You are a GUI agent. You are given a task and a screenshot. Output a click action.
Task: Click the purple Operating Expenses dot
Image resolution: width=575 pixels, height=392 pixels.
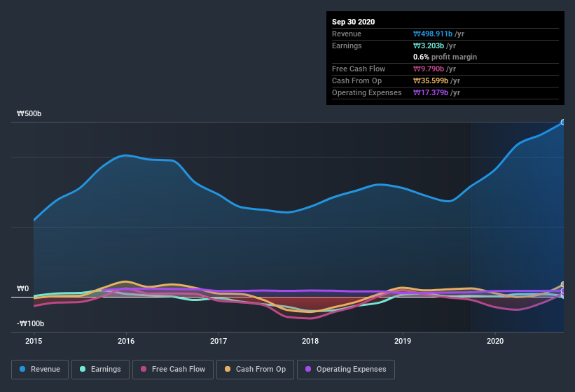pyautogui.click(x=308, y=369)
